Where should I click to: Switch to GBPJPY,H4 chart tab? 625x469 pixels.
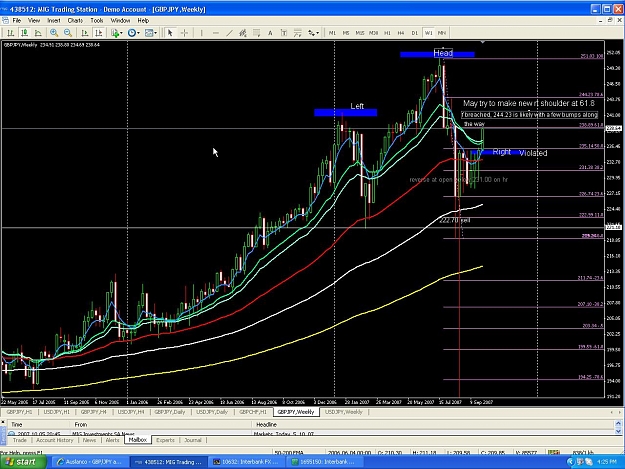94,412
